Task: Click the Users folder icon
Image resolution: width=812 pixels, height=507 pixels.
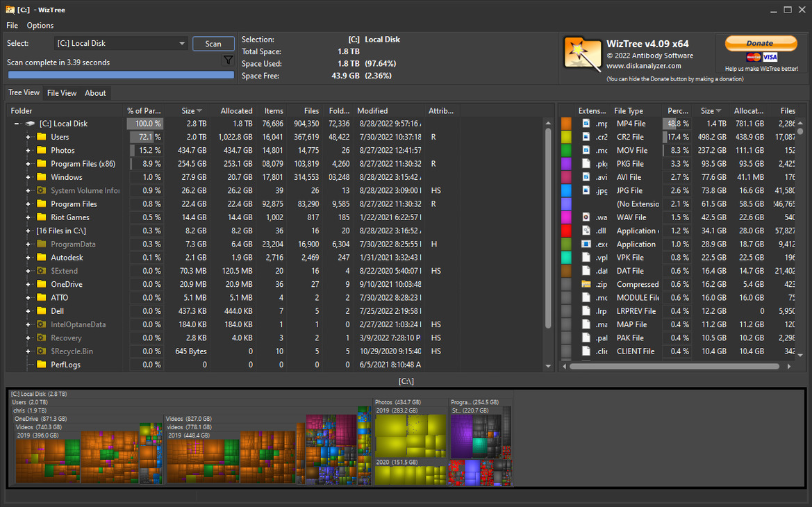Action: tap(42, 137)
